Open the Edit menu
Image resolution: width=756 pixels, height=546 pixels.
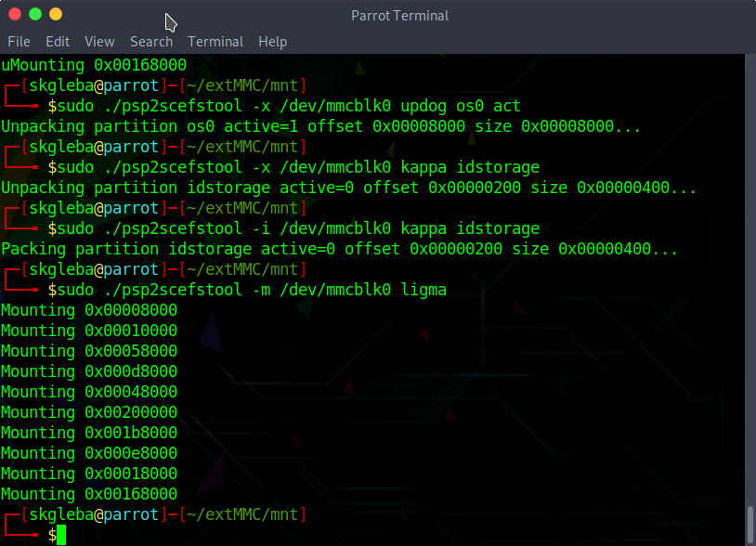(58, 42)
